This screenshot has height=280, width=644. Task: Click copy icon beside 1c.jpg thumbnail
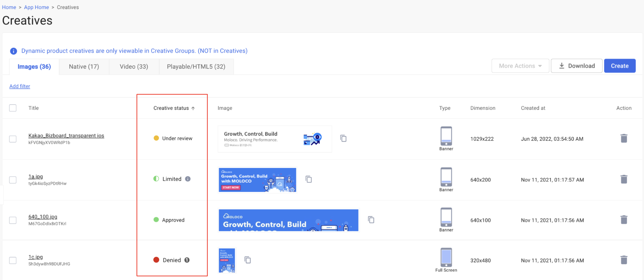click(247, 260)
